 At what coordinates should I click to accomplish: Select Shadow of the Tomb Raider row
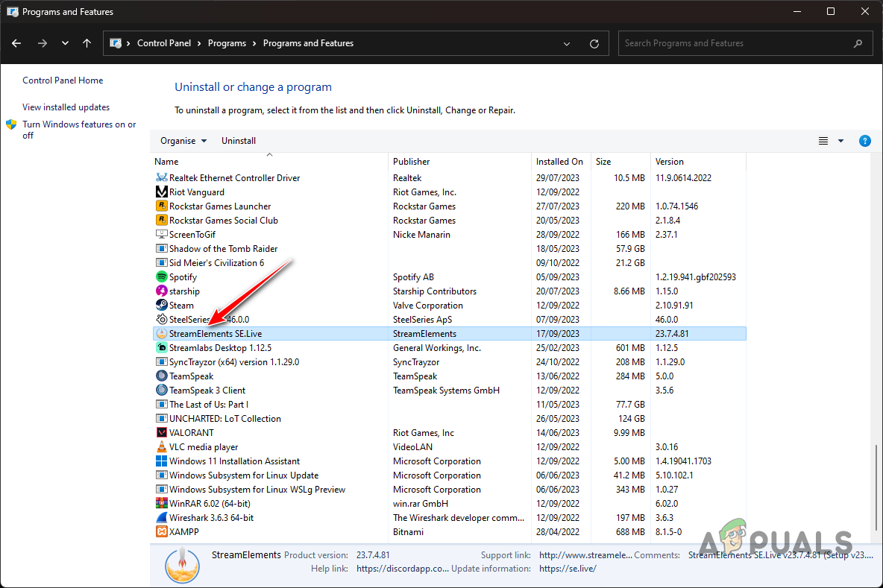pos(450,249)
